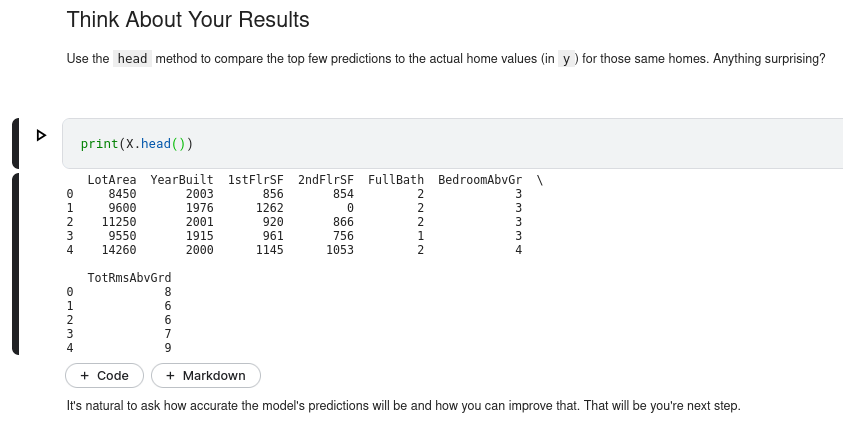Click the BedroomAbvGr column header in the output

(x=480, y=180)
